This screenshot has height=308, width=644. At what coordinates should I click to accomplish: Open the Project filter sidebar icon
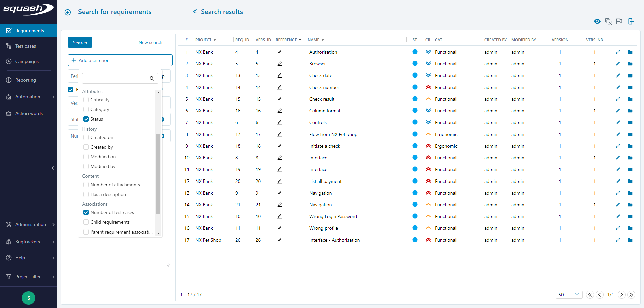click(x=8, y=277)
